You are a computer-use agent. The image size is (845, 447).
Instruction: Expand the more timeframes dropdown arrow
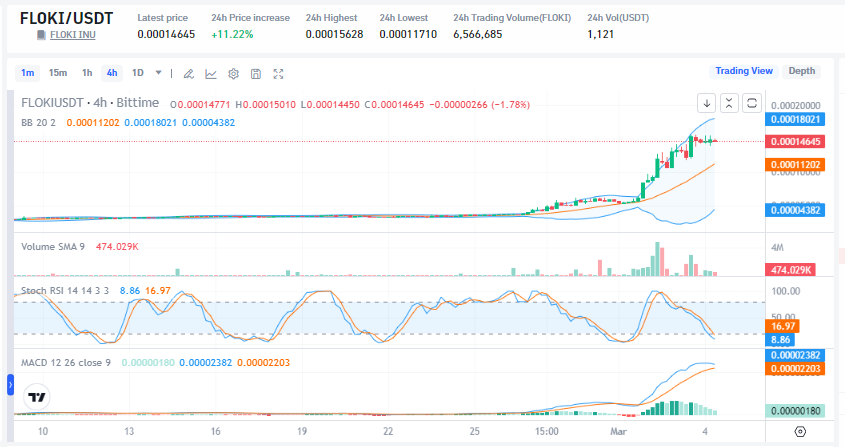click(x=158, y=72)
